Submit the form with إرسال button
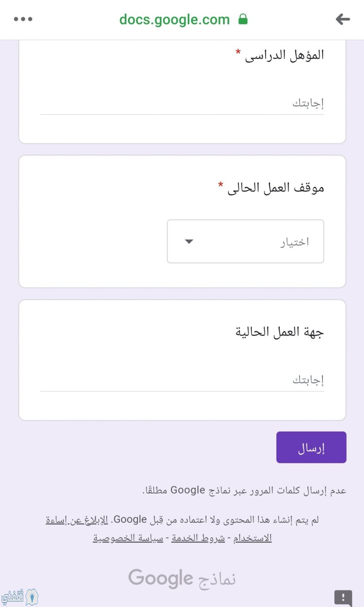 coord(311,447)
